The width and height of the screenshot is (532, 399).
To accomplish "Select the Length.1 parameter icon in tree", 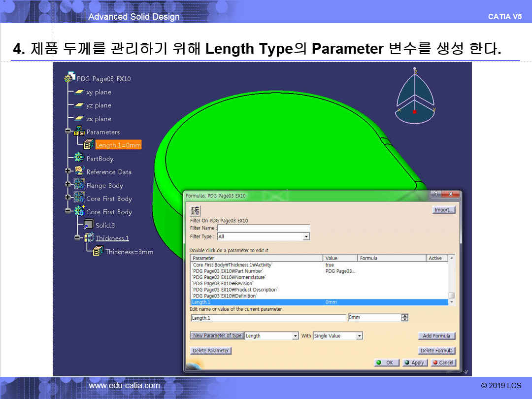I will coord(89,145).
